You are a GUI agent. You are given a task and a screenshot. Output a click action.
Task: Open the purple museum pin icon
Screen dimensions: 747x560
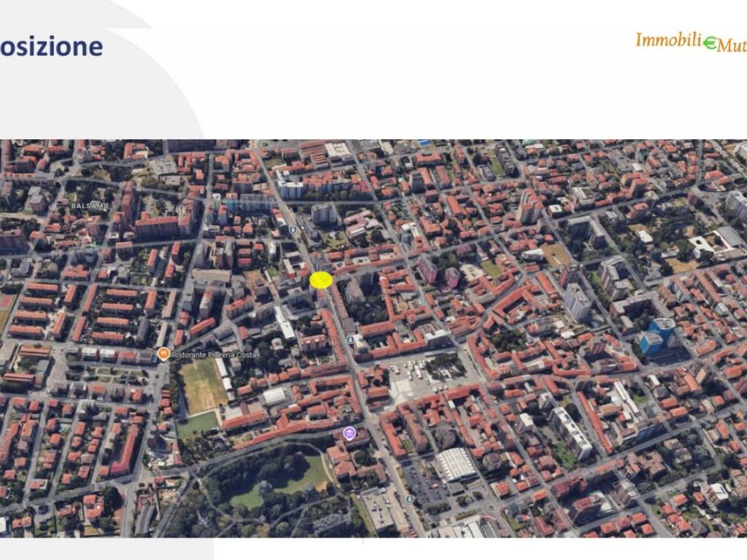pos(349,435)
